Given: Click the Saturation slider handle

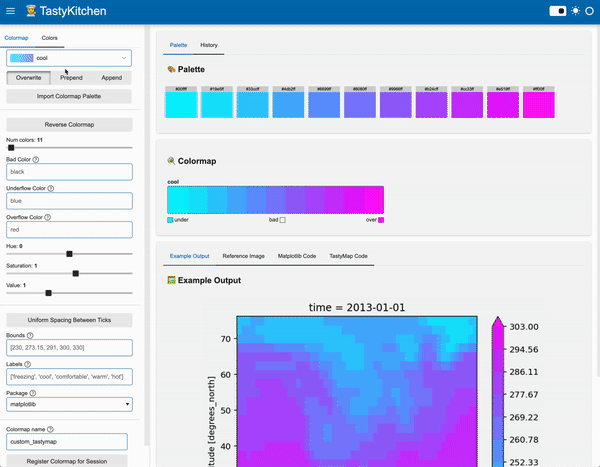Looking at the screenshot, I should pyautogui.click(x=76, y=273).
